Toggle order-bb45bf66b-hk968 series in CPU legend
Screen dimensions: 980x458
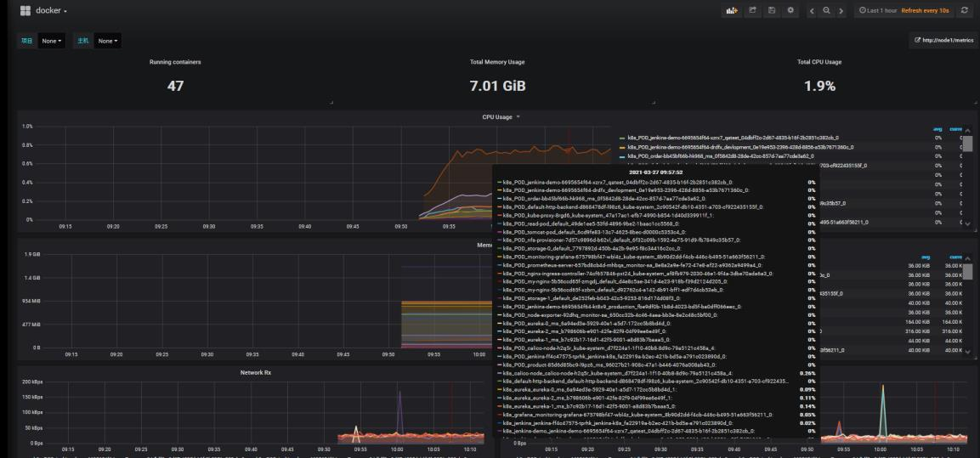tap(721, 156)
